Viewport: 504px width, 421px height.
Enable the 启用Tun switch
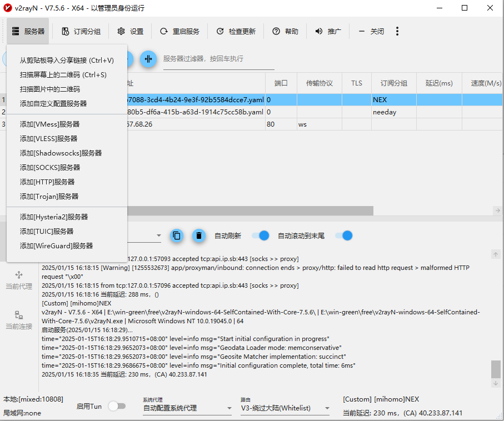click(x=117, y=406)
